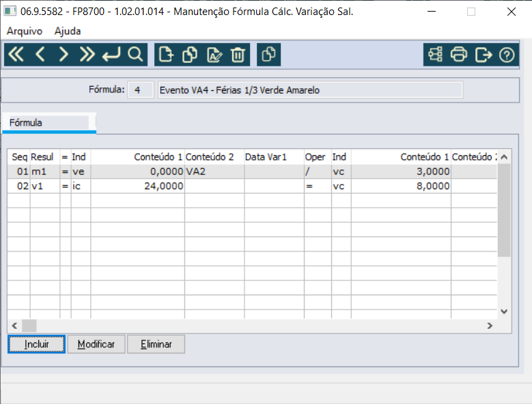Click the Incluir button
This screenshot has width=532, height=404.
tap(36, 345)
